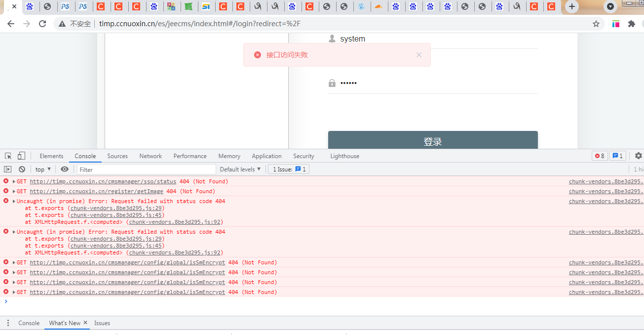Switch to the Sources panel tab
The height and width of the screenshot is (335, 644).
click(117, 156)
